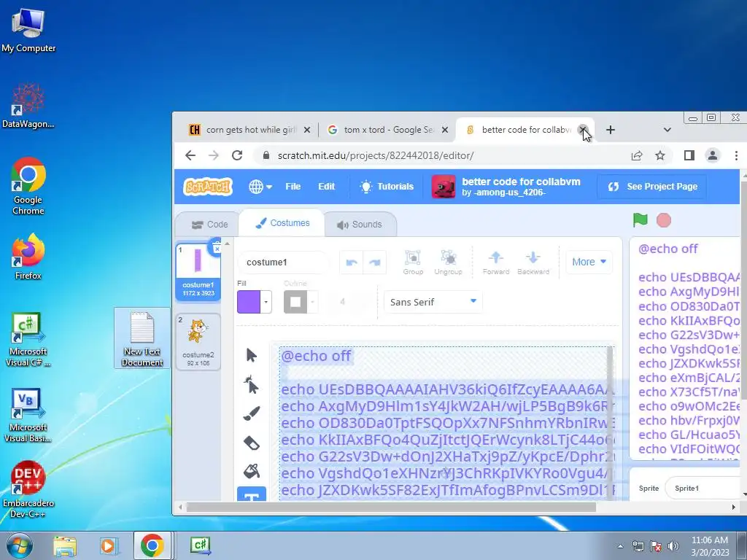Viewport: 747px width, 560px height.
Task: Click the '@echo off' text in the canvas
Action: coord(317,356)
